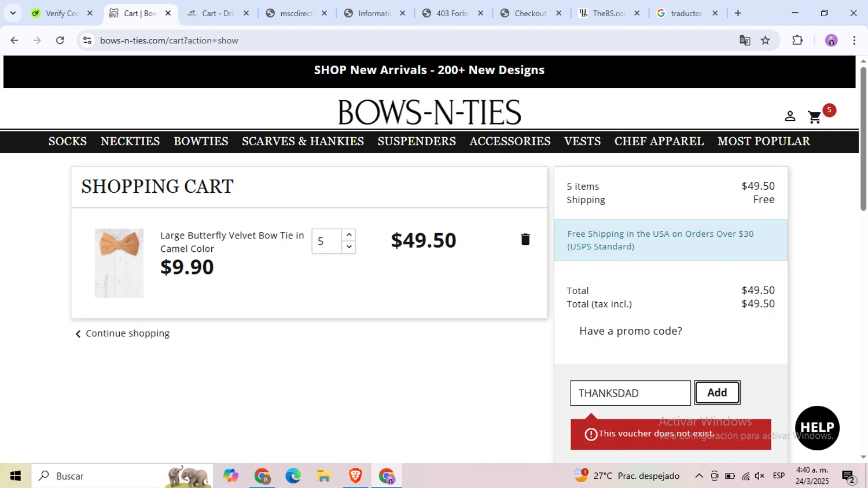Bookmark this page with star icon

766,41
